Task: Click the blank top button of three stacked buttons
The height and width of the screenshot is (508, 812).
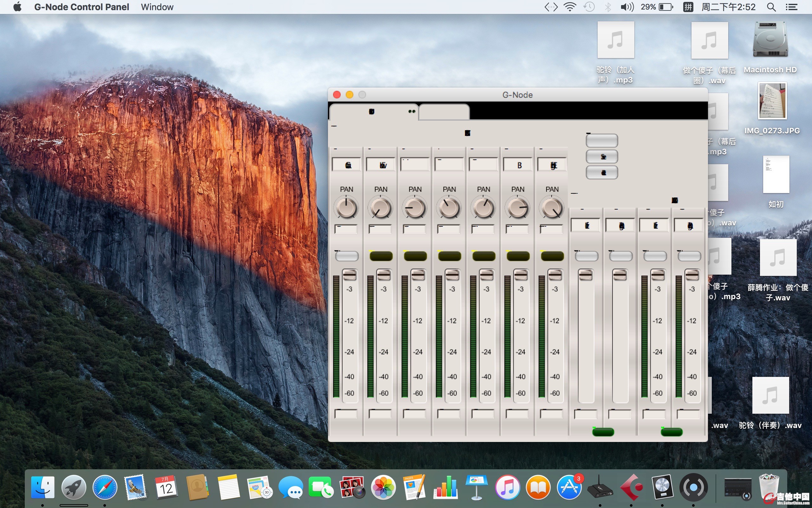Action: pyautogui.click(x=602, y=141)
